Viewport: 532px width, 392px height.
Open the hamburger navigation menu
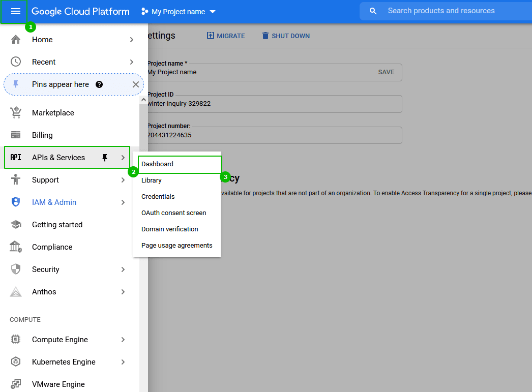tap(15, 11)
